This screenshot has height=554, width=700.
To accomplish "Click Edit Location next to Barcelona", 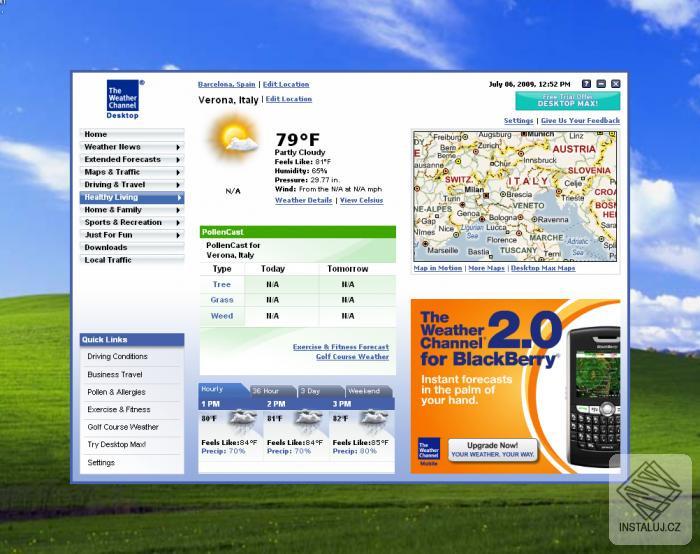I will pyautogui.click(x=286, y=84).
